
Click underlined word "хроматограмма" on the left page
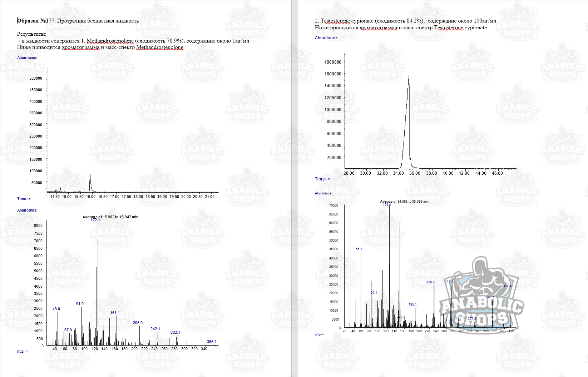(x=80, y=47)
